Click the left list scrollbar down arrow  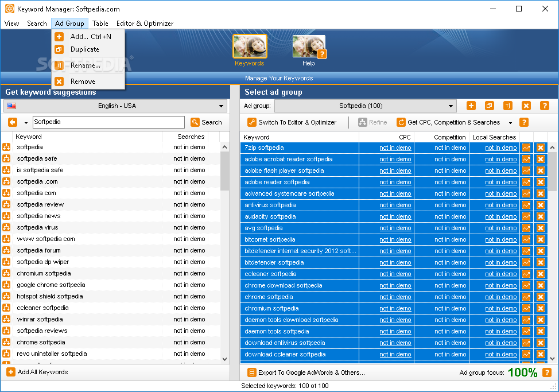224,359
